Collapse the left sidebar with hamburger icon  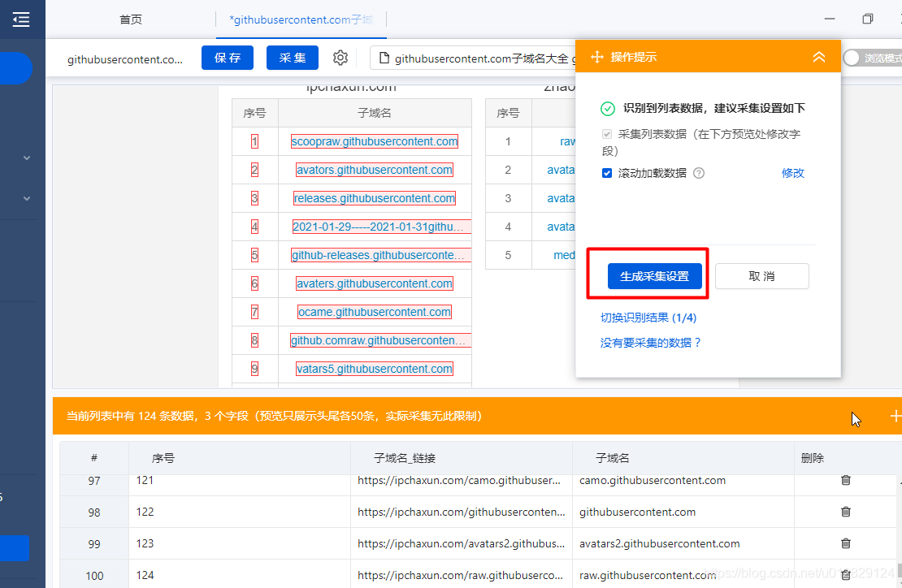click(x=21, y=19)
